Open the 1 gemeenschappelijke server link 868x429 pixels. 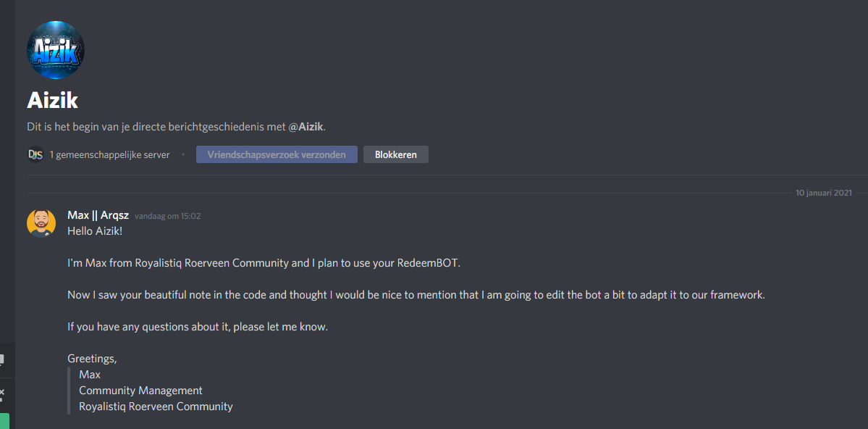[x=109, y=154]
